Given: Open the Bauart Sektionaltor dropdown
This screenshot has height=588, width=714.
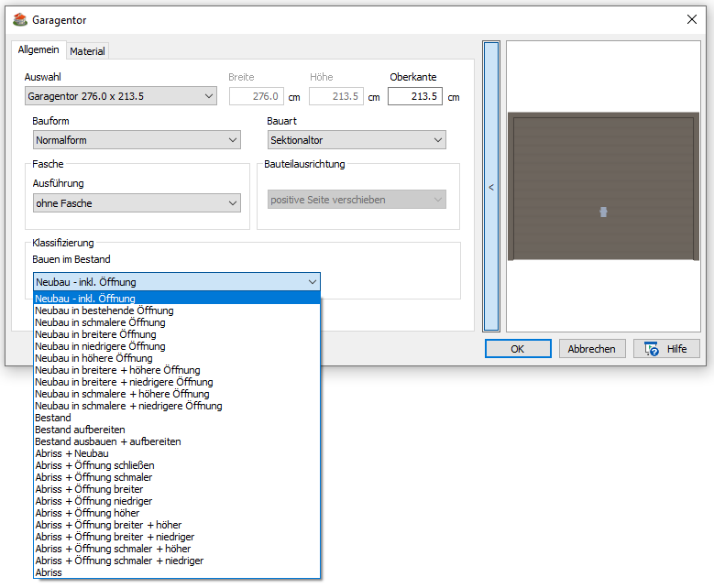Looking at the screenshot, I should (357, 140).
